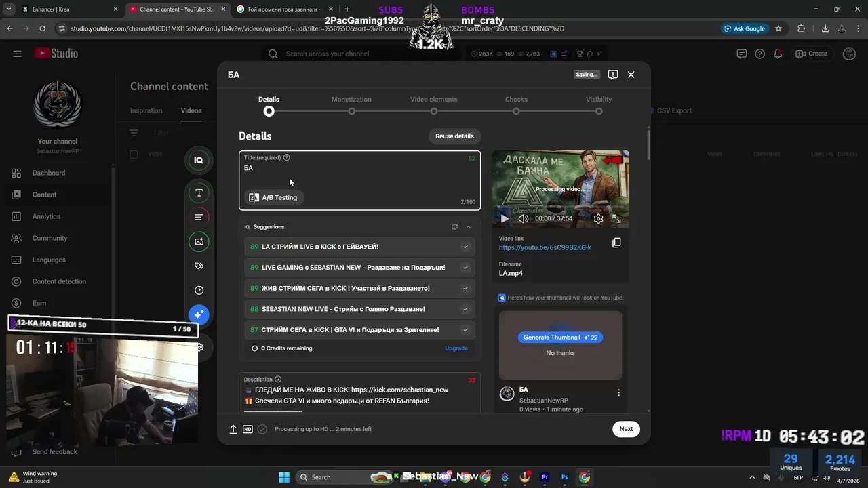
Task: Click the Create button in top bar
Action: click(812, 54)
